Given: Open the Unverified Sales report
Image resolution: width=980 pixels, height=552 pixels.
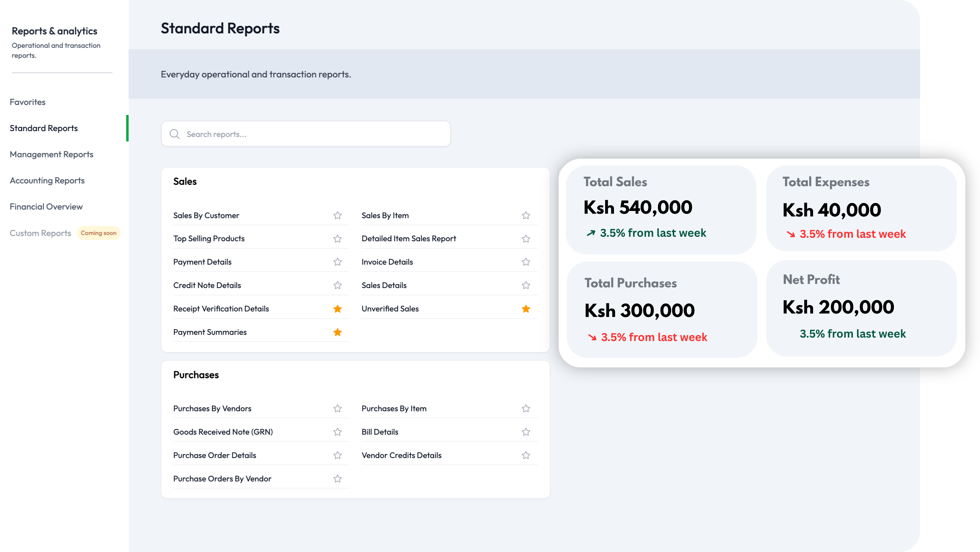Looking at the screenshot, I should click(x=390, y=309).
